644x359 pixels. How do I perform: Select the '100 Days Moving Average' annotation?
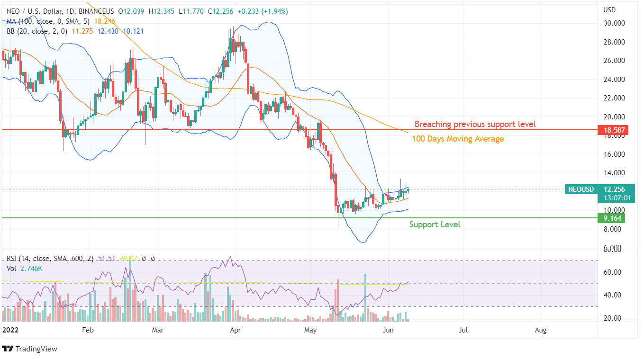pyautogui.click(x=458, y=139)
